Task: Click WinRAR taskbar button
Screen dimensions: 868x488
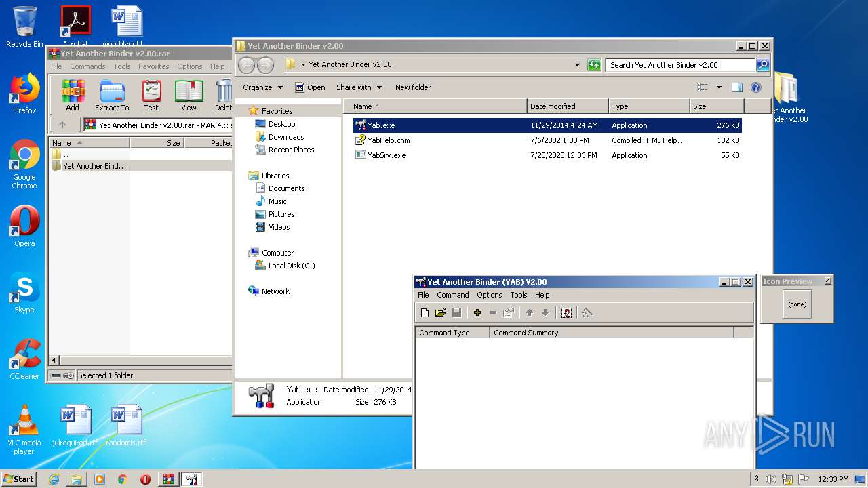Action: pos(170,479)
